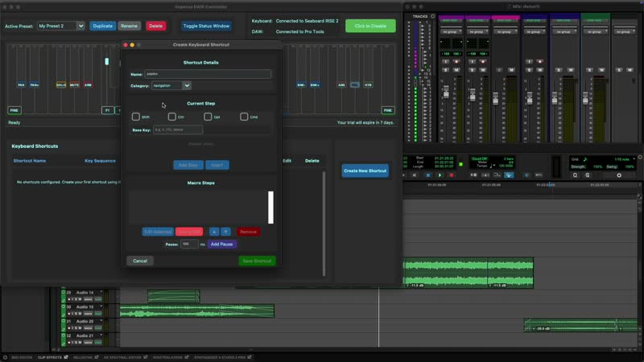
Task: Open no group dropdown on magenta mixer strip
Action: [x=506, y=31]
